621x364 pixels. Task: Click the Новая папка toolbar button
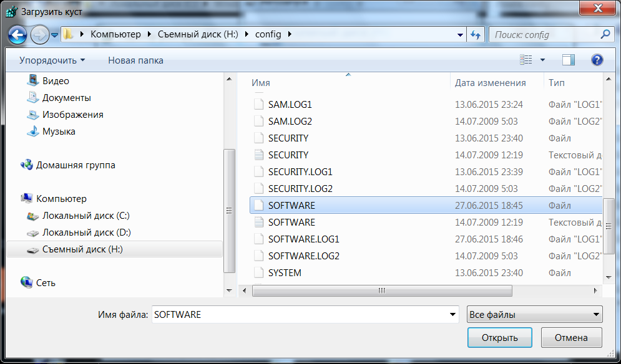coord(135,60)
